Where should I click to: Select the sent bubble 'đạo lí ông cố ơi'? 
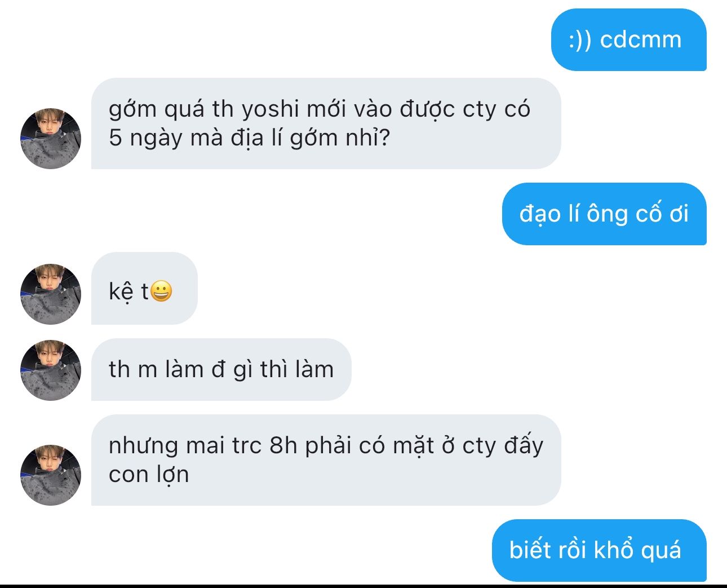[x=604, y=214]
